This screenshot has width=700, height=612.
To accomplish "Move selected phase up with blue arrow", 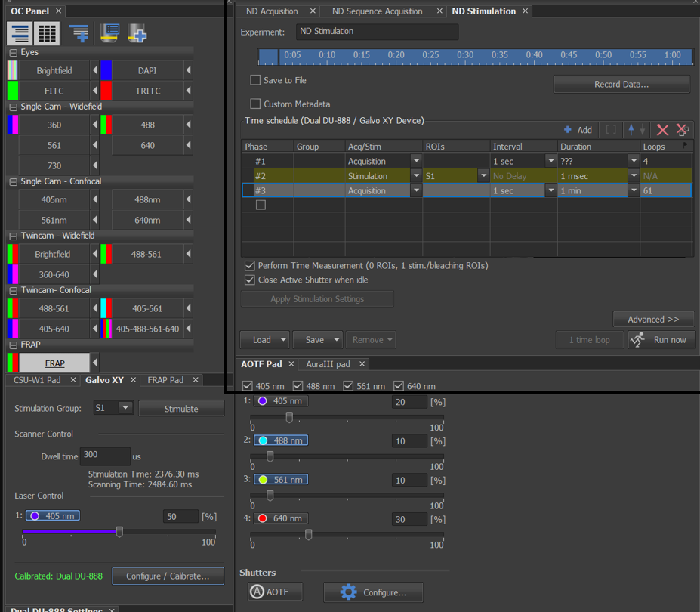I will 631,130.
